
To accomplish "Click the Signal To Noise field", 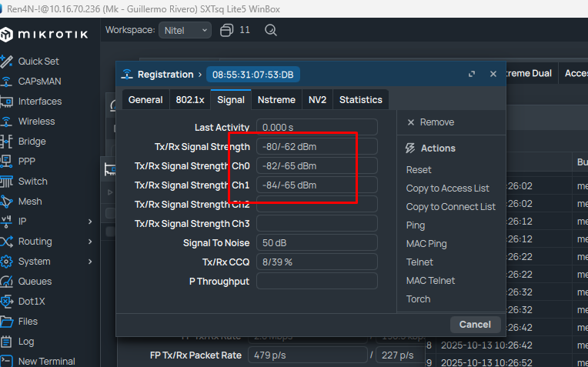I will point(316,243).
